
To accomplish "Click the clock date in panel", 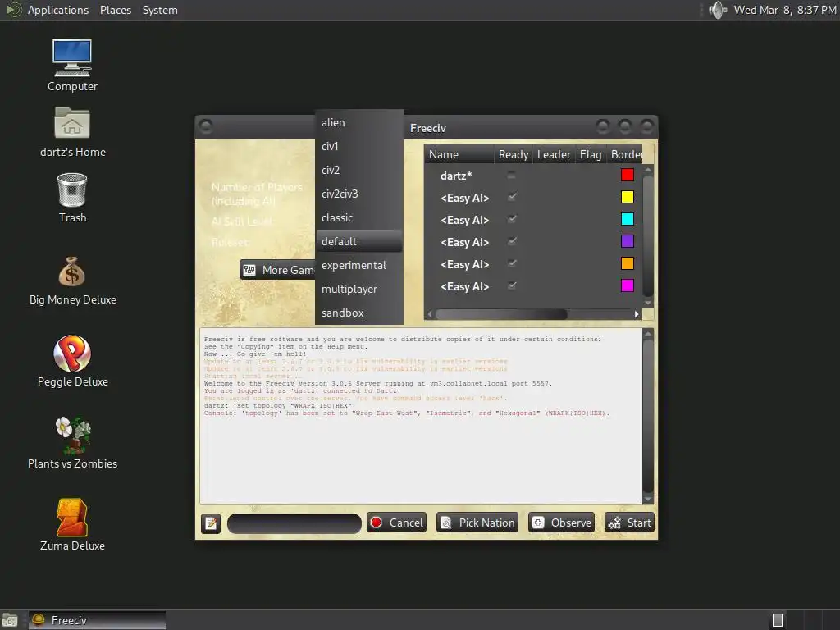I will click(x=785, y=10).
